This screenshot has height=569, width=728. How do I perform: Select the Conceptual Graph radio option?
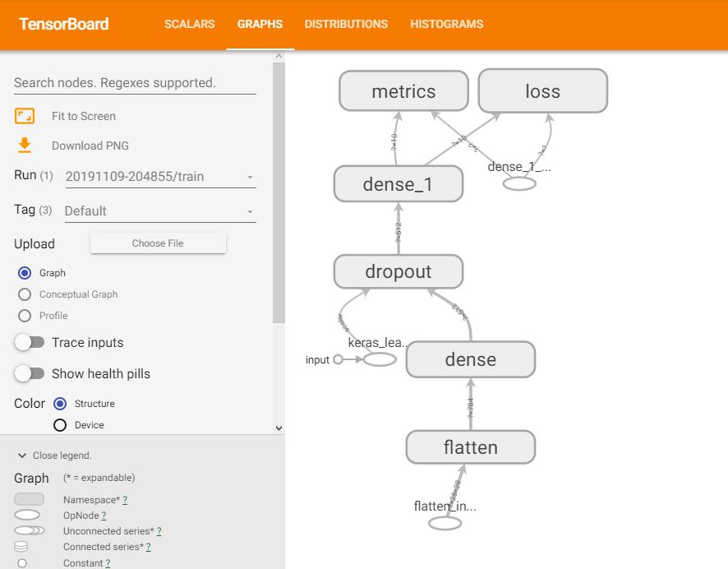point(25,294)
